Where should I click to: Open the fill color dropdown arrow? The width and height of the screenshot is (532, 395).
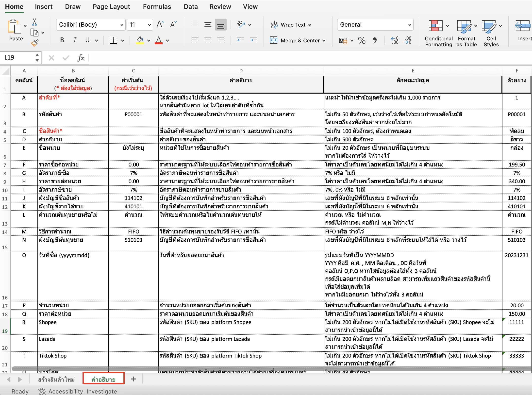point(149,40)
